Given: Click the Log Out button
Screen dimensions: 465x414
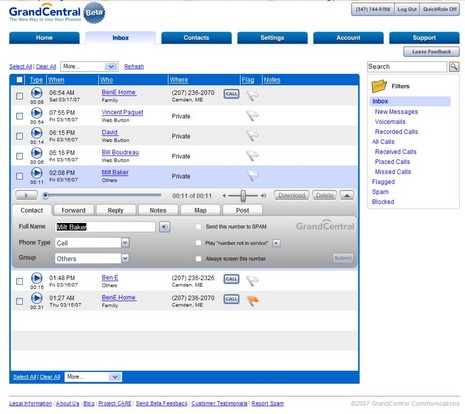Looking at the screenshot, I should 407,9.
